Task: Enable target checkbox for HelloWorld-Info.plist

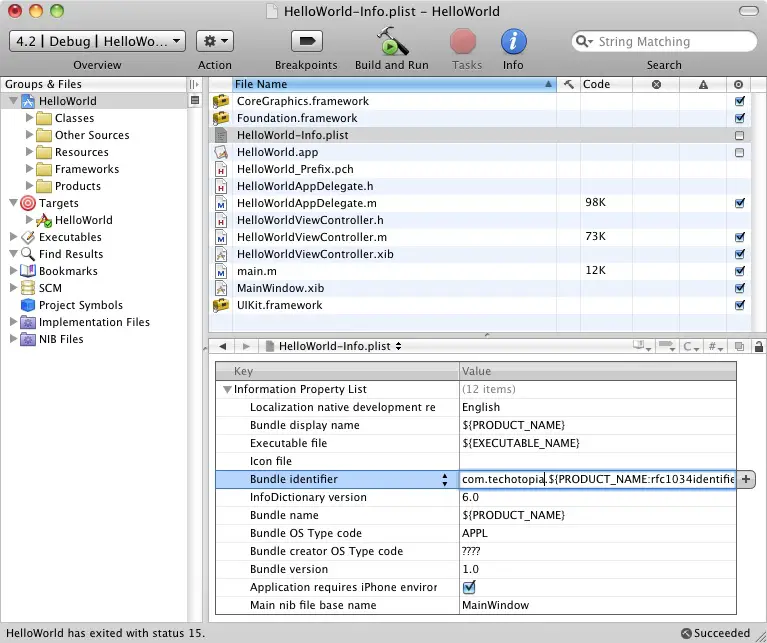Action: (x=740, y=135)
